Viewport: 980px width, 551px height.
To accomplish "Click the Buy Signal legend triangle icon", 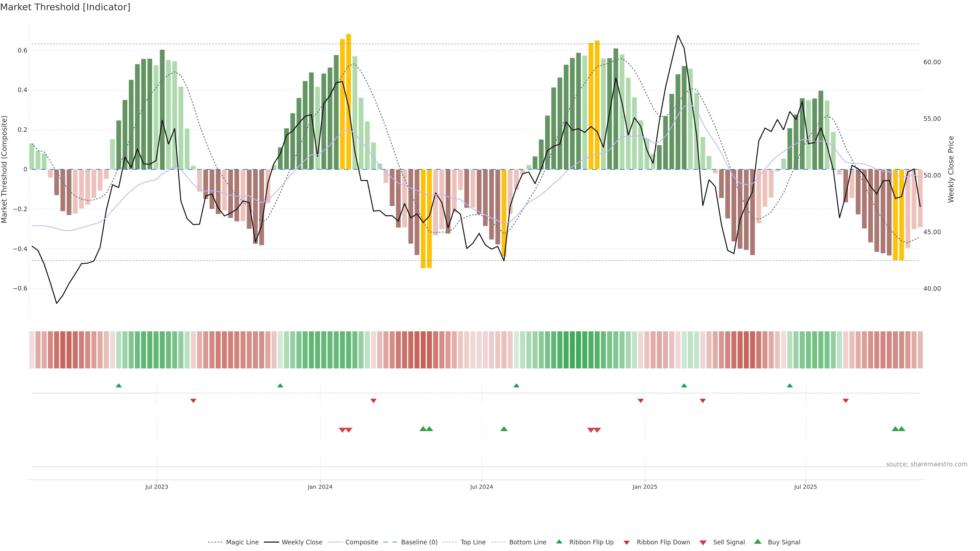I will (x=757, y=542).
